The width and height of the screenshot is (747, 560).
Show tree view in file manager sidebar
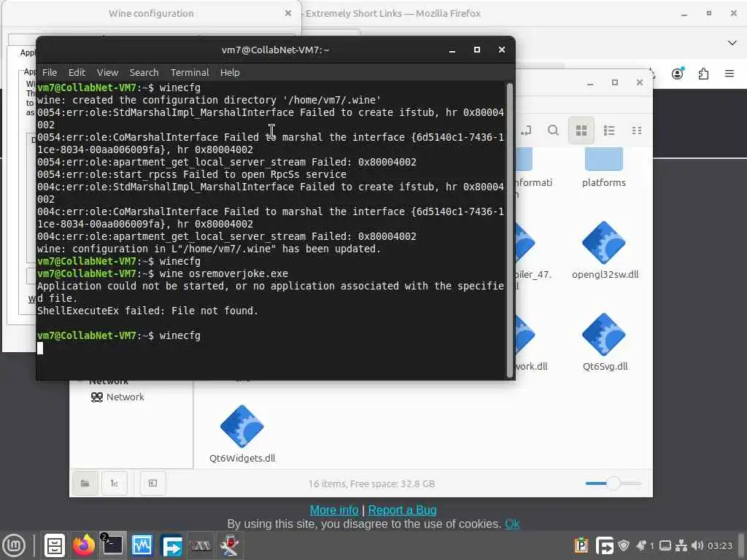[115, 483]
